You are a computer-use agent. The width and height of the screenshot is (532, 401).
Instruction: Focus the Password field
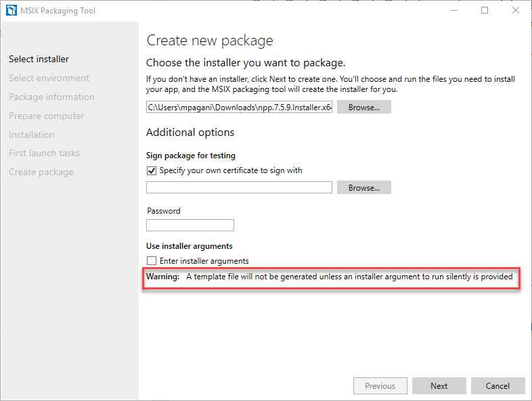point(190,225)
